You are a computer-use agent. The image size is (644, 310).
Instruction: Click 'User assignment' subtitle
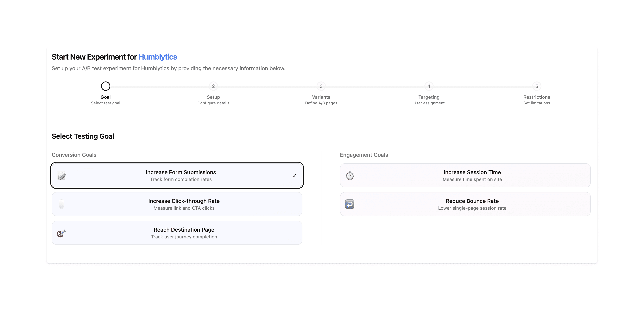pos(429,103)
